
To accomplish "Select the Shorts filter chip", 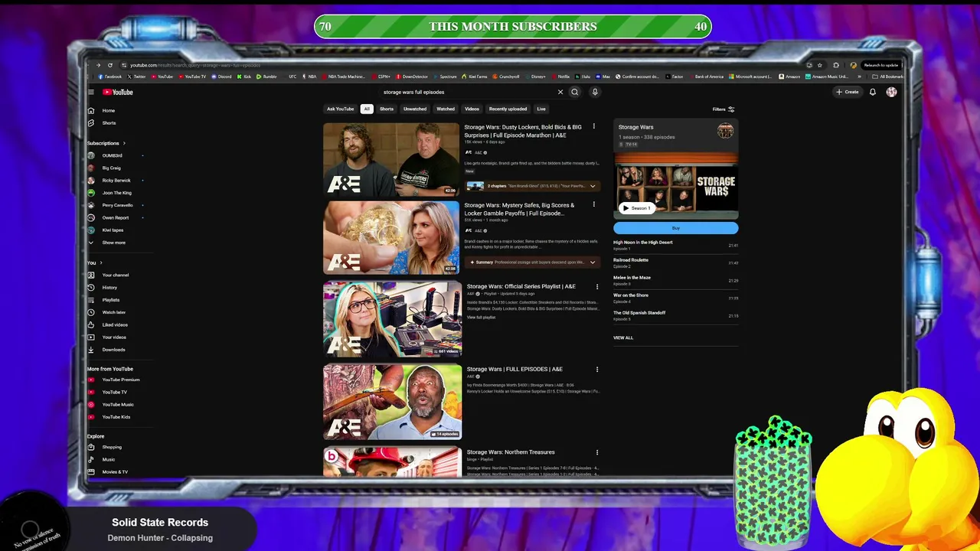I will pyautogui.click(x=387, y=109).
